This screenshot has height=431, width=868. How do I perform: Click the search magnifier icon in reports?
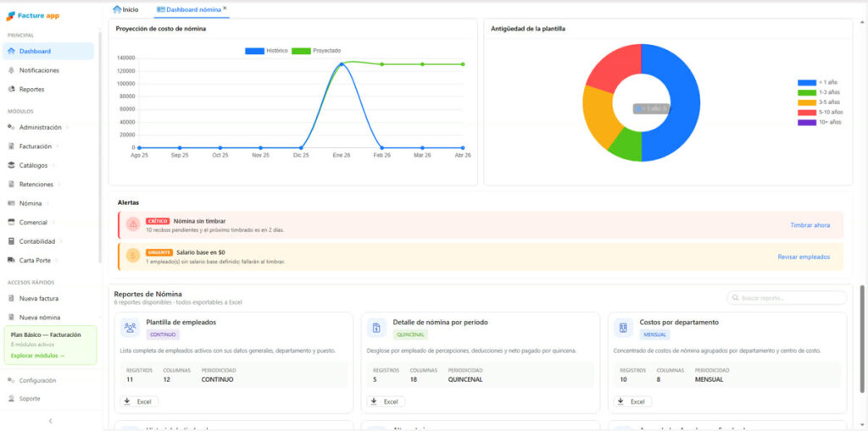pyautogui.click(x=735, y=298)
